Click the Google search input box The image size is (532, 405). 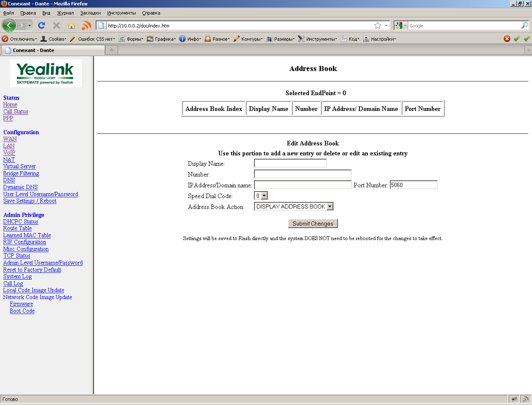[x=464, y=25]
